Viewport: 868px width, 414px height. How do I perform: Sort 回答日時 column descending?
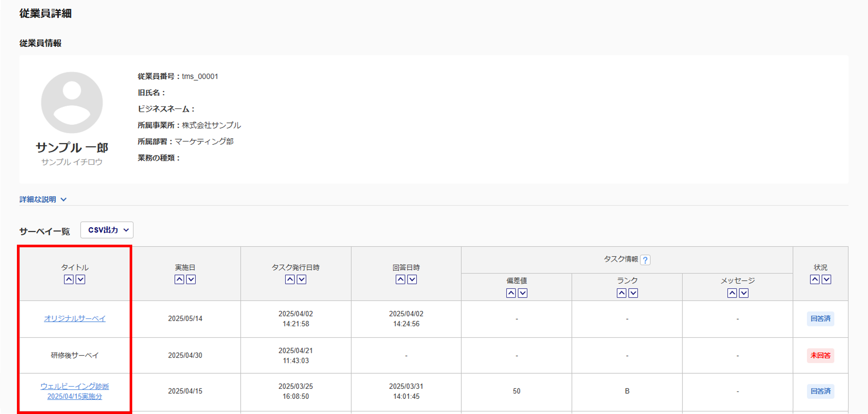[x=412, y=279]
